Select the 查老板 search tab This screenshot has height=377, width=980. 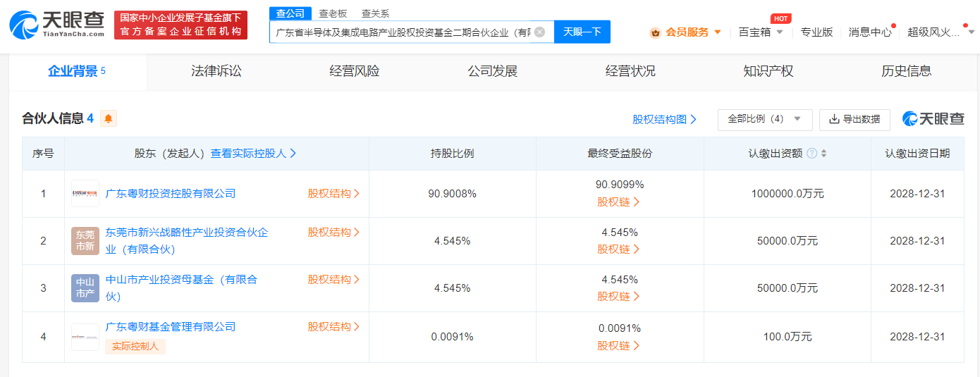click(x=333, y=13)
